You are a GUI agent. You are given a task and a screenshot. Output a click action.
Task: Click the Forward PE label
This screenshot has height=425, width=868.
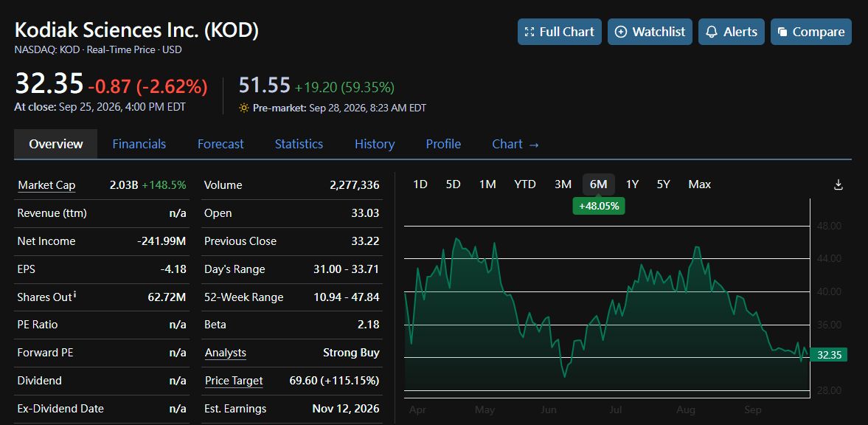point(45,353)
